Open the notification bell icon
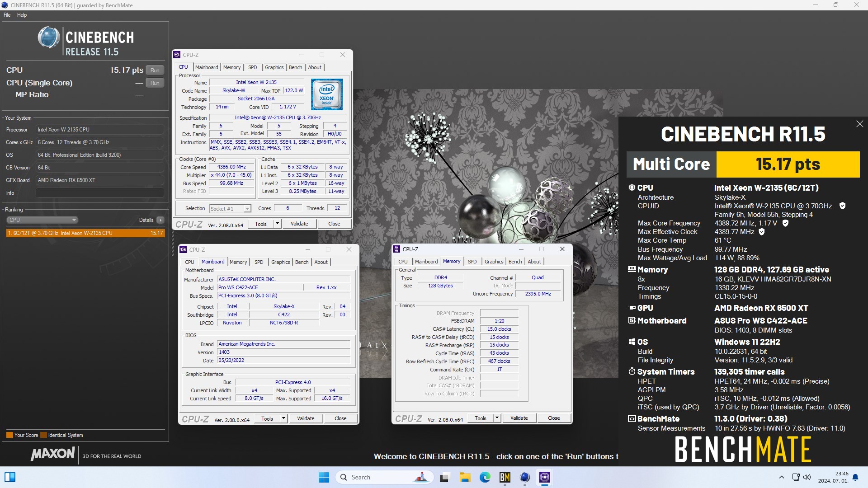868x488 pixels. point(855,477)
